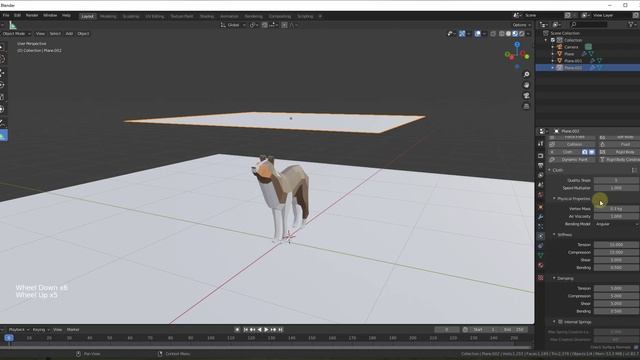The width and height of the screenshot is (640, 360).
Task: Enable the Internal Springs checkbox
Action: [x=560, y=322]
